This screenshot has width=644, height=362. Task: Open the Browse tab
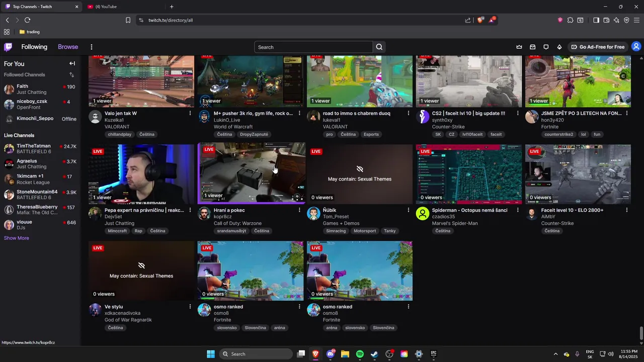pyautogui.click(x=68, y=47)
